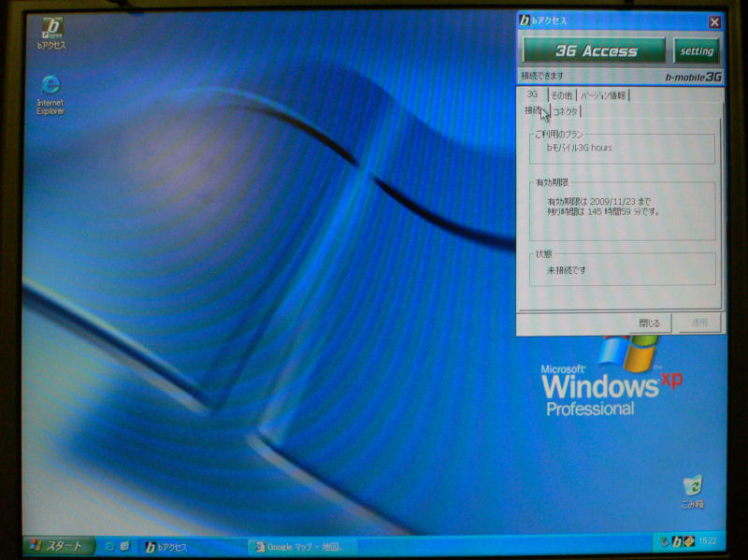Switch to the その他 tab

(562, 95)
